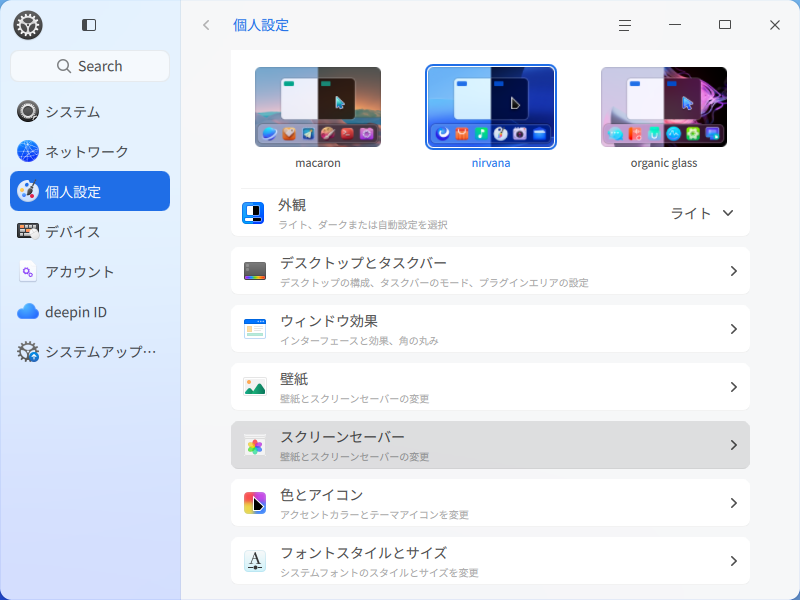
Task: Click ライト、ダークまたは自動設定を選択 description
Action: [x=363, y=224]
